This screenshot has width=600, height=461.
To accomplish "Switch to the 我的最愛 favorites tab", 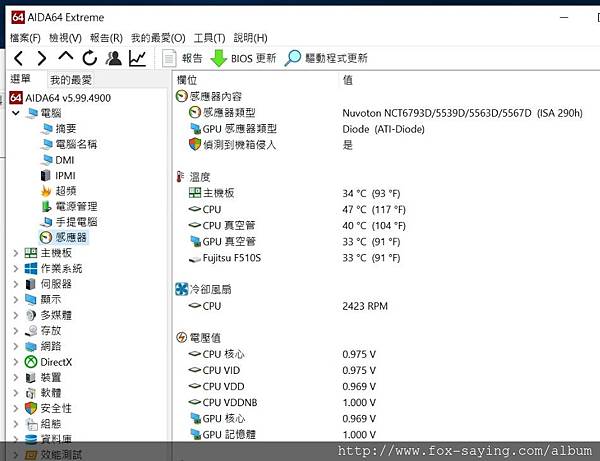I will (71, 80).
